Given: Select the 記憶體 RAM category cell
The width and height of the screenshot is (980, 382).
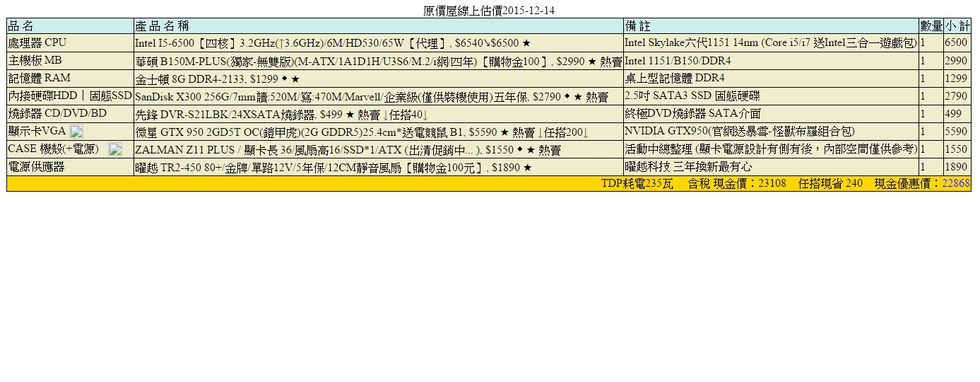Looking at the screenshot, I should (70, 79).
